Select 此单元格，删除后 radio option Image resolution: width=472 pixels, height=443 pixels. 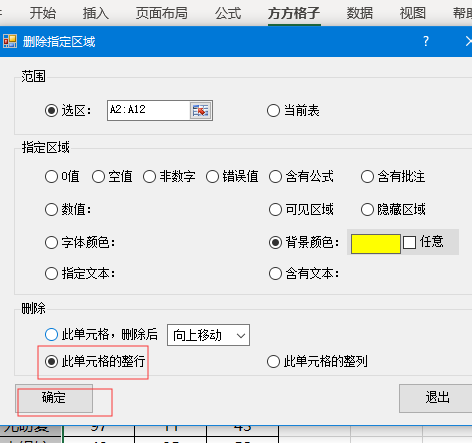(51, 334)
